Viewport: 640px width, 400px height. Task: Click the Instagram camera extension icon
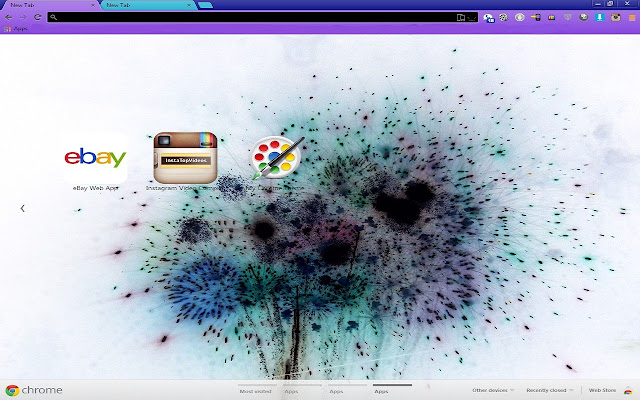616,17
